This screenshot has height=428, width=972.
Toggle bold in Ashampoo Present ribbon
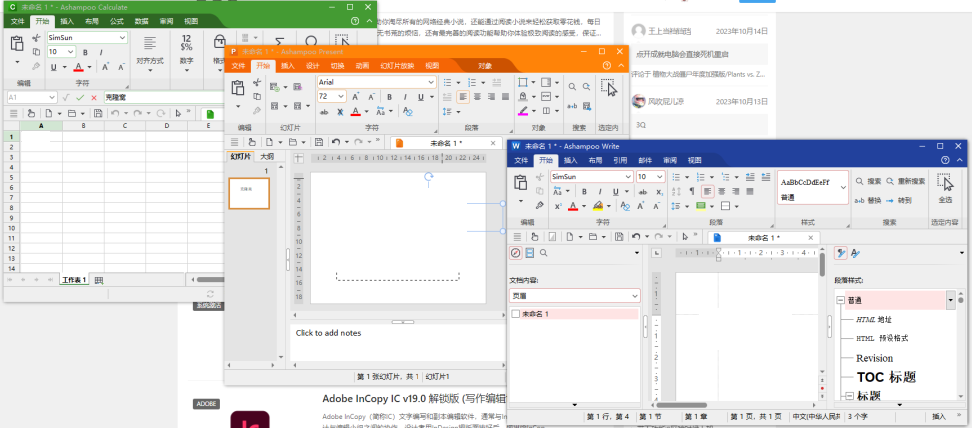(389, 97)
